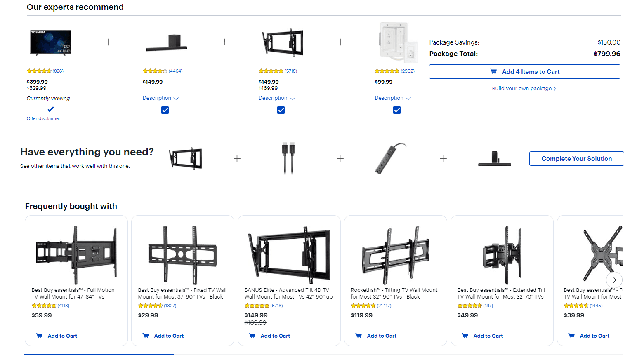Open Build your own package link
This screenshot has width=644, height=362.
[524, 89]
